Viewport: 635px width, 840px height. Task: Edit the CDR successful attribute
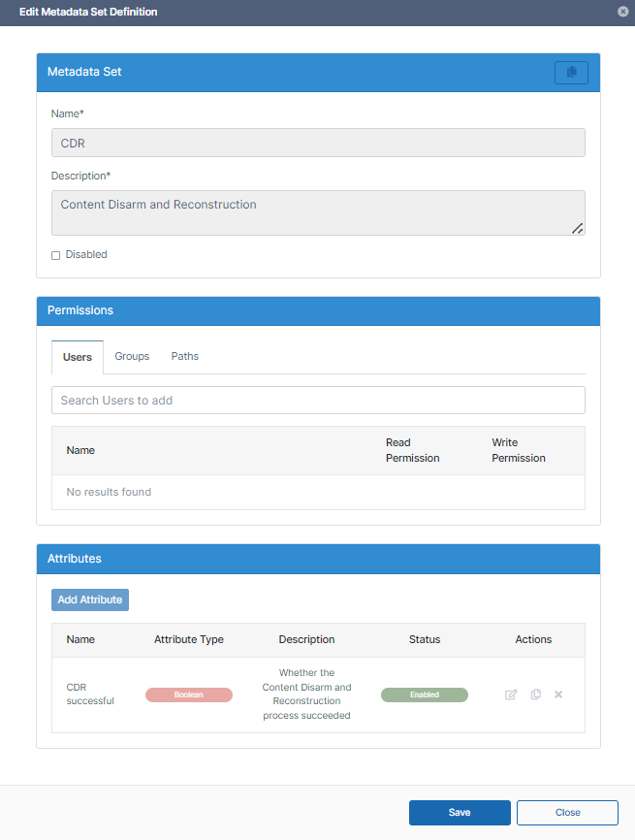click(x=511, y=695)
